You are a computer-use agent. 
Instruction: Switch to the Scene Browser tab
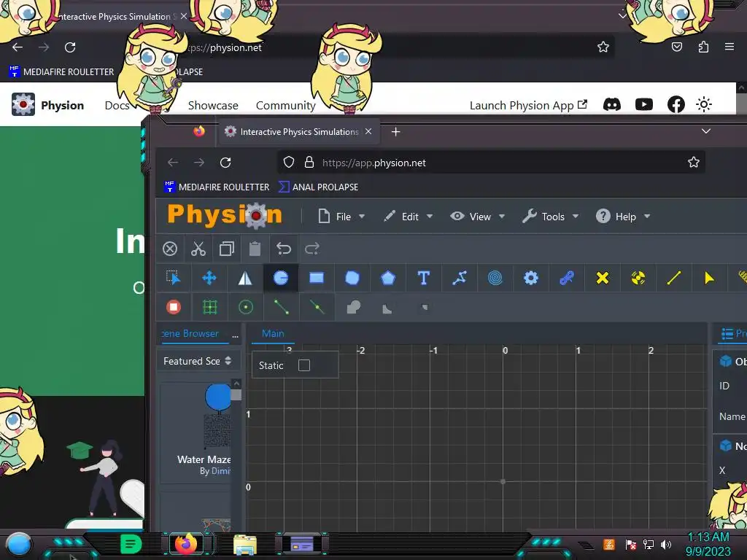[190, 334]
